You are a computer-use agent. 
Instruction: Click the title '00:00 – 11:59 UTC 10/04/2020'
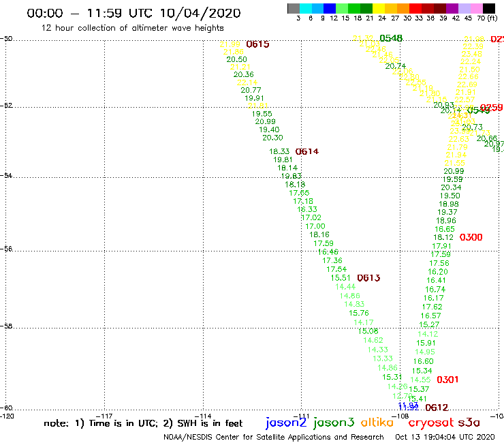(x=133, y=13)
